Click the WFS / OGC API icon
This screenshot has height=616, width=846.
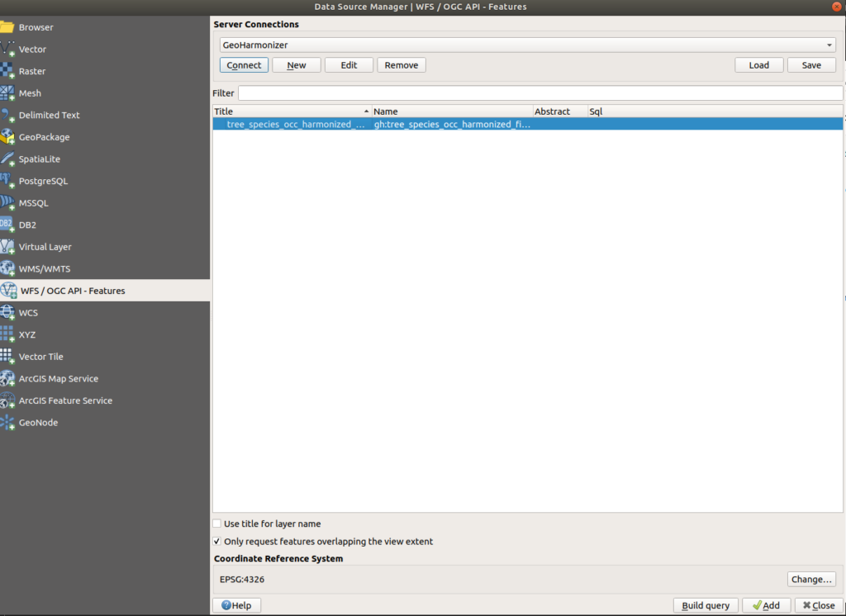(8, 290)
